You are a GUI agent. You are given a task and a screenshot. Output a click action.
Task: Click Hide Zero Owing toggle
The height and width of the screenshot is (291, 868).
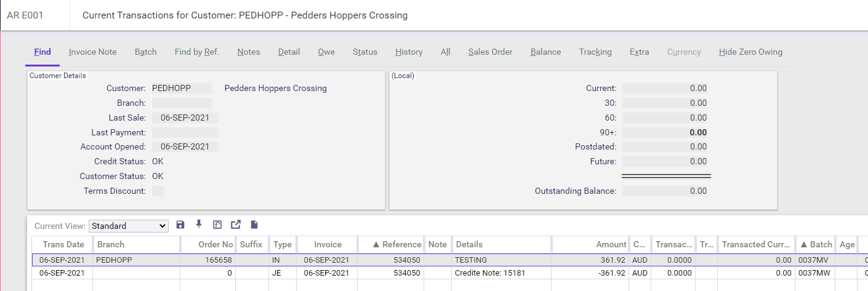pyautogui.click(x=750, y=52)
